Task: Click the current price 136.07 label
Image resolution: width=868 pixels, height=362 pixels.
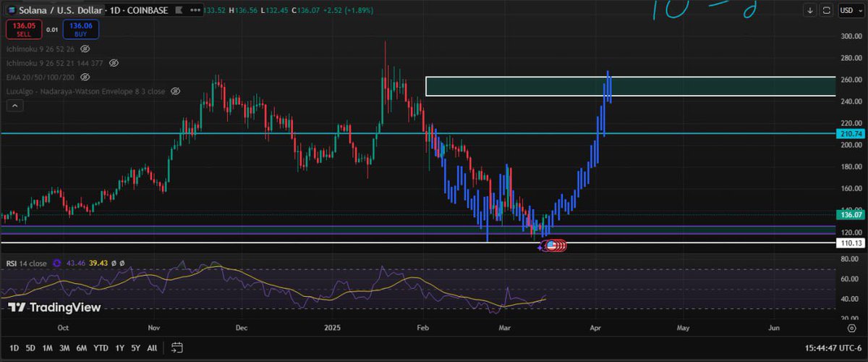Action: coord(849,214)
